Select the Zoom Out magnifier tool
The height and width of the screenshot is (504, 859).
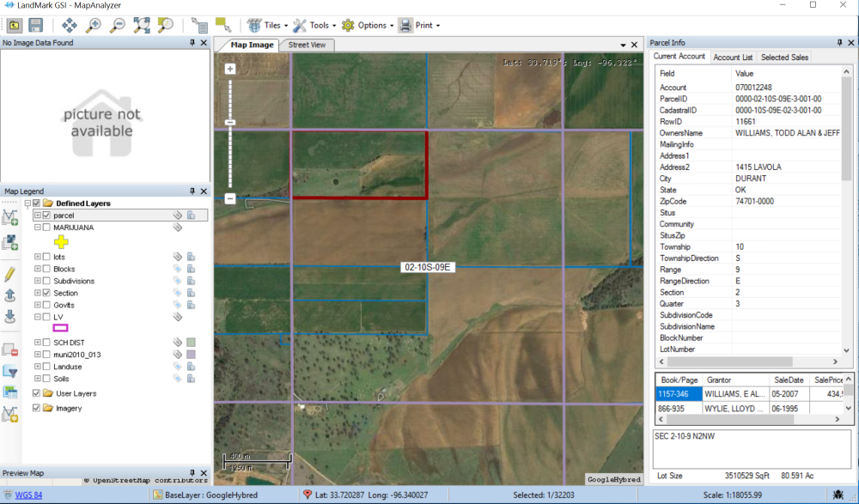click(118, 25)
